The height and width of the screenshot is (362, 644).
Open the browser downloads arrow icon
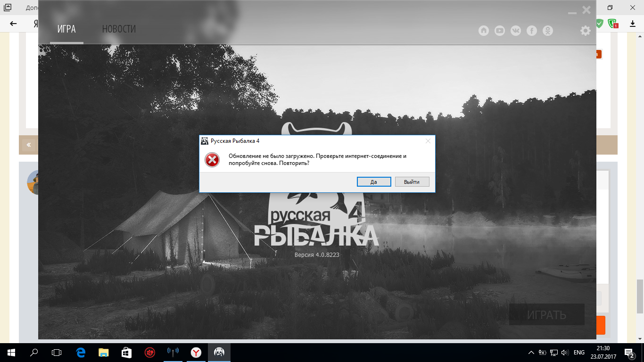point(632,24)
